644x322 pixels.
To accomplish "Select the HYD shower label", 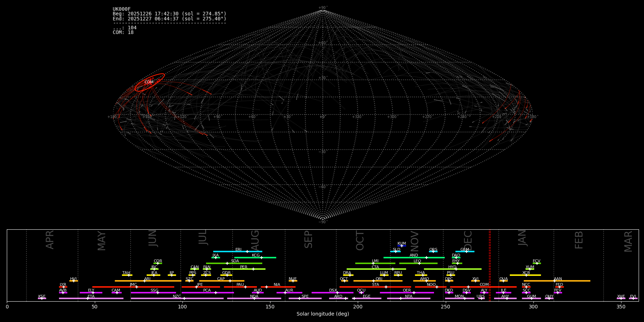I will pyautogui.click(x=453, y=267).
